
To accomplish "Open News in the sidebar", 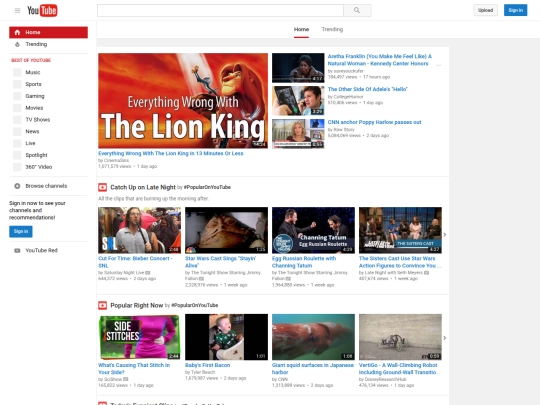I will [x=32, y=132].
